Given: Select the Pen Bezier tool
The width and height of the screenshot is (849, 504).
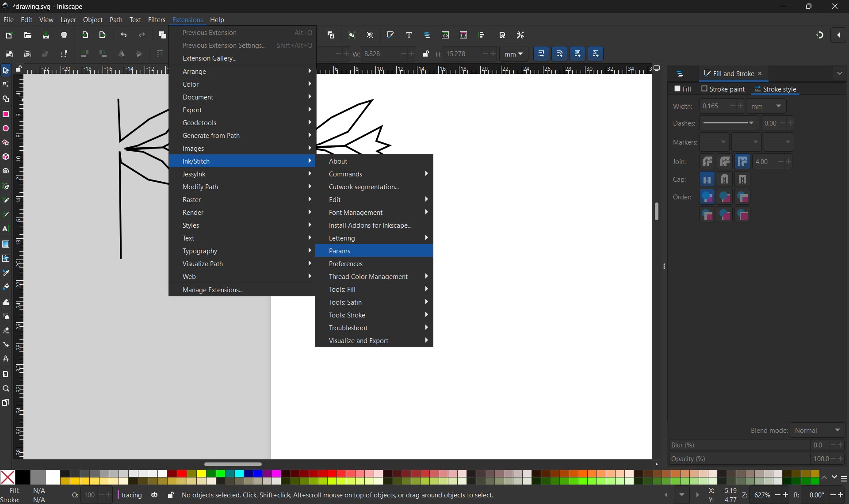Looking at the screenshot, I should (6, 186).
